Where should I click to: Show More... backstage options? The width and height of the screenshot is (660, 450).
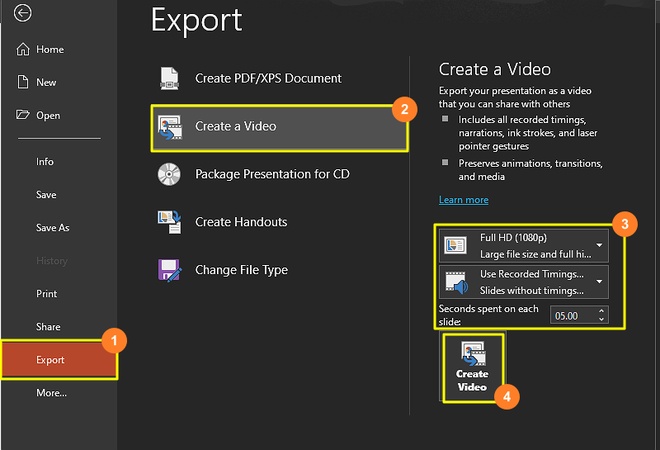(59, 393)
